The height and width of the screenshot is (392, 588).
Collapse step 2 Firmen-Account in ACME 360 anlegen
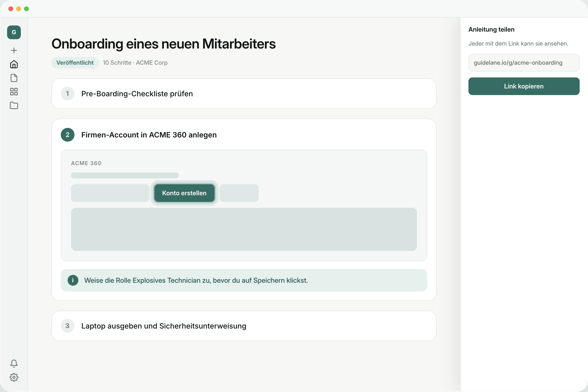point(244,135)
